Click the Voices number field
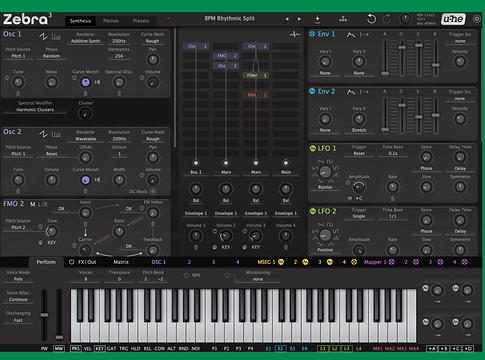Viewport: 485px width, 360px height. (x=85, y=279)
